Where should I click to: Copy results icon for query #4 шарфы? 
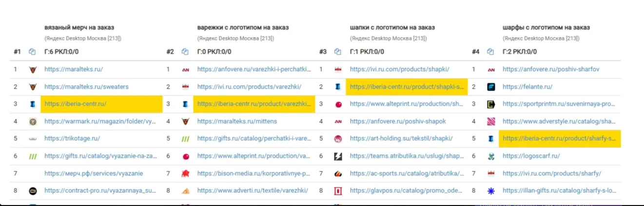tap(490, 52)
